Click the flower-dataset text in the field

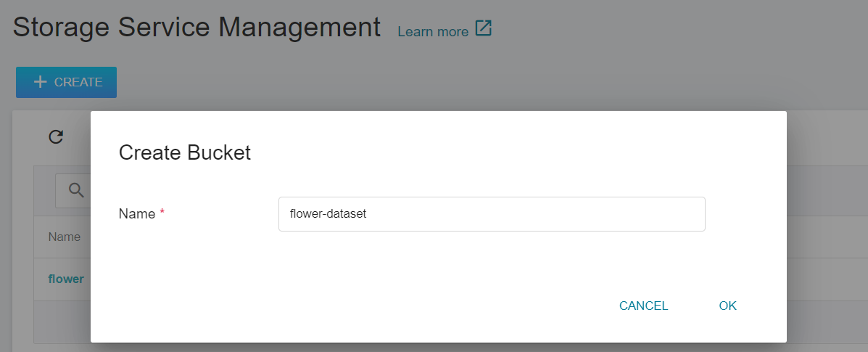pos(328,214)
